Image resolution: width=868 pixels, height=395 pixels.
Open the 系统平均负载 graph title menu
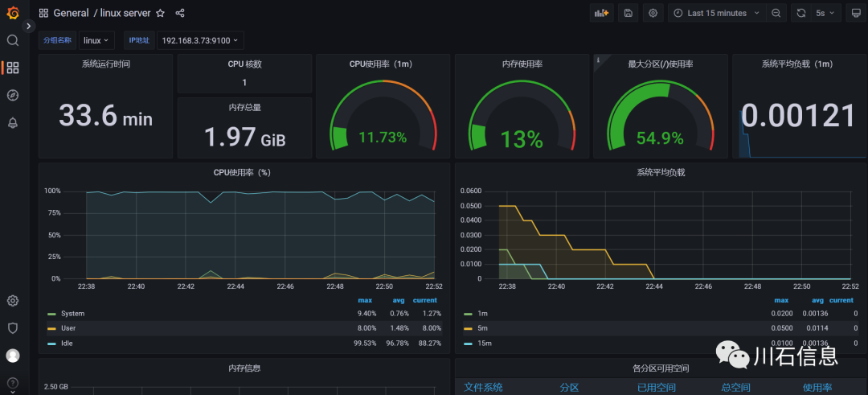click(661, 172)
